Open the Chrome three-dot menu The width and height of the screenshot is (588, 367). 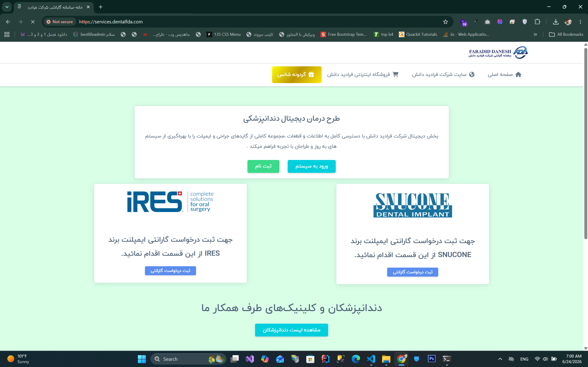[x=580, y=22]
